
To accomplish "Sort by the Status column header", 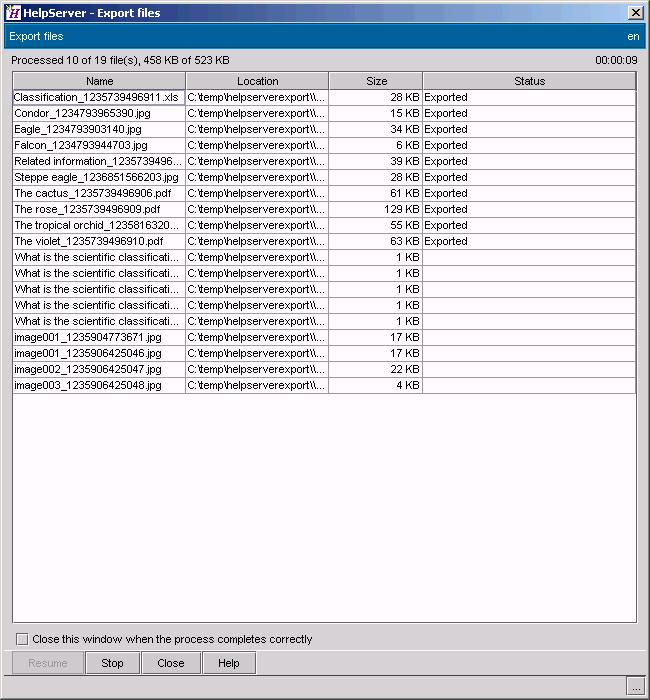I will point(529,81).
